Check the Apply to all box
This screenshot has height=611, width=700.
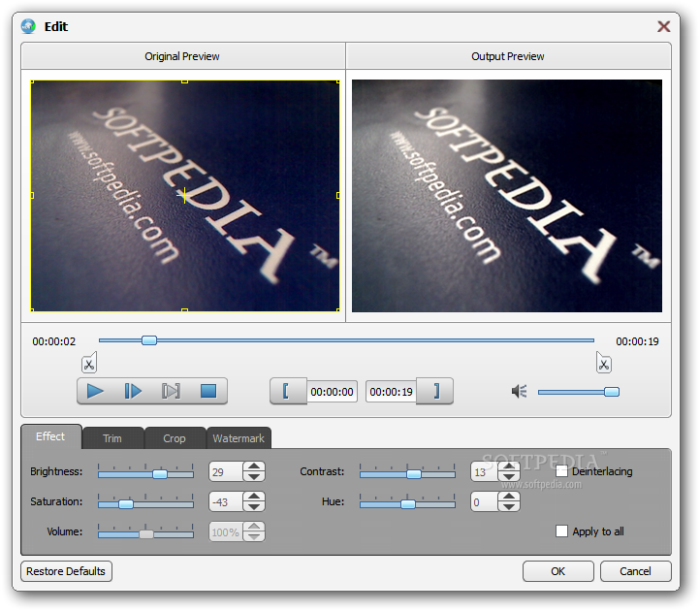click(561, 531)
